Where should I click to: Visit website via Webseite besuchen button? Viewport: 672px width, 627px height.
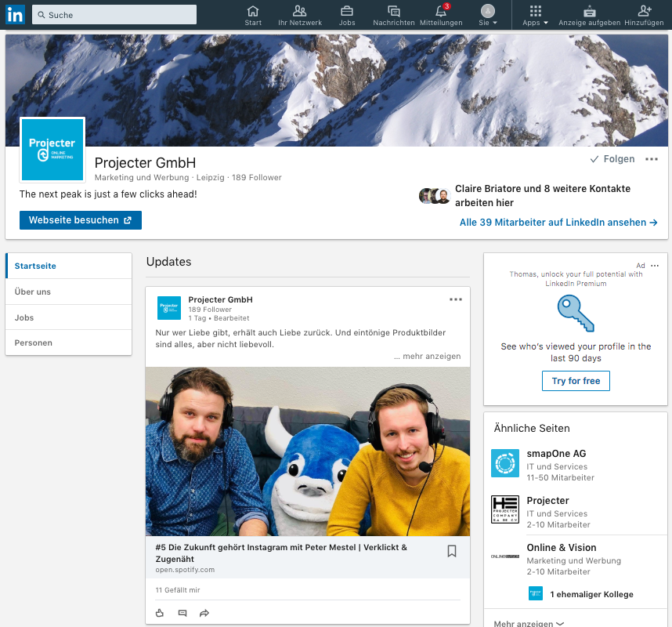click(81, 220)
